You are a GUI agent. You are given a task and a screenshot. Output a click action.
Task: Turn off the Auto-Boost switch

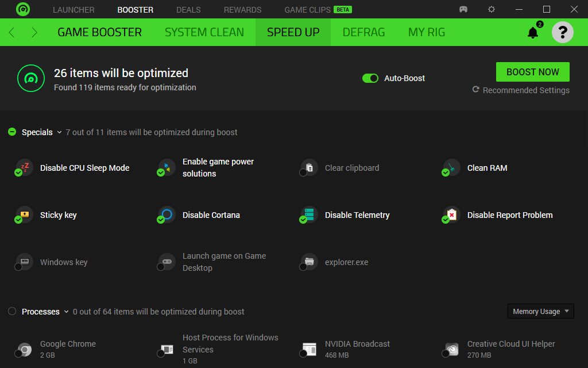(x=370, y=78)
